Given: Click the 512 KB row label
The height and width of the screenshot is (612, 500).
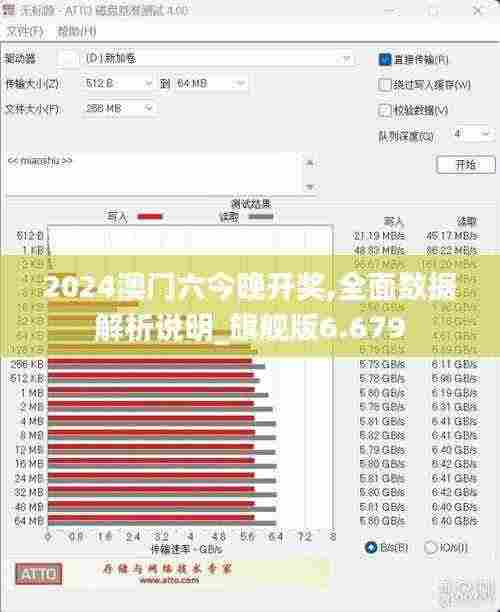Looking at the screenshot, I should coord(27,378).
